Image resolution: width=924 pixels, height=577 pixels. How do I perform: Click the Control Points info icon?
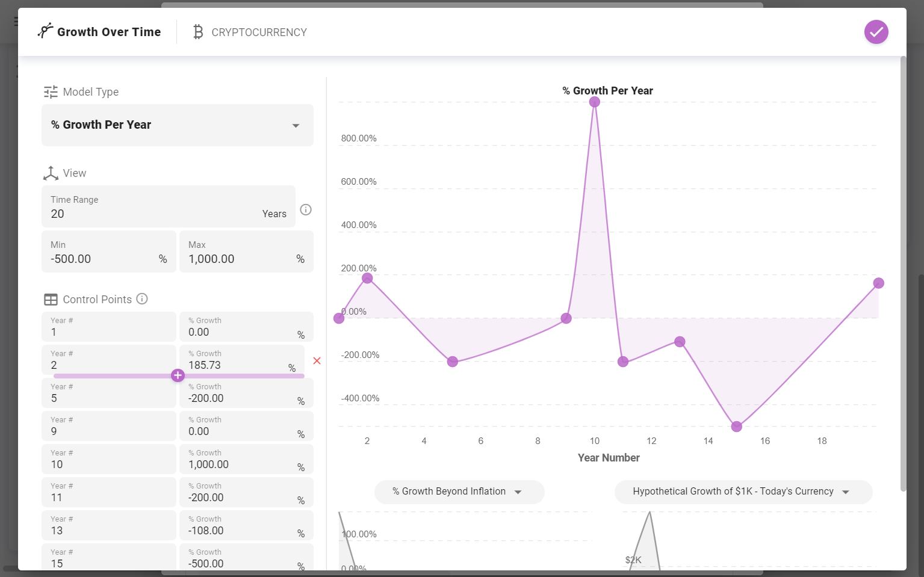(x=142, y=299)
